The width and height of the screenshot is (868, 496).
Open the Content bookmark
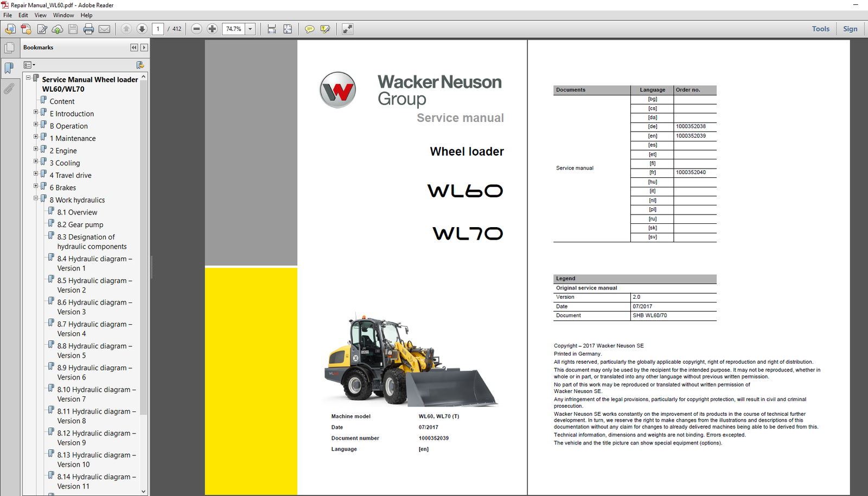point(62,101)
